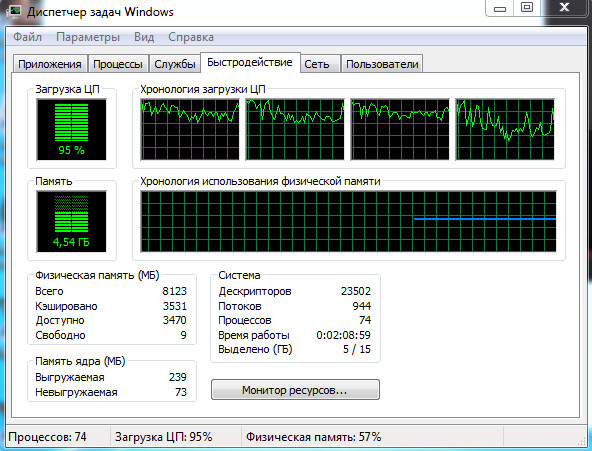Screen dimensions: 592x451
Task: Click the physical memory usage history graph
Action: (348, 222)
